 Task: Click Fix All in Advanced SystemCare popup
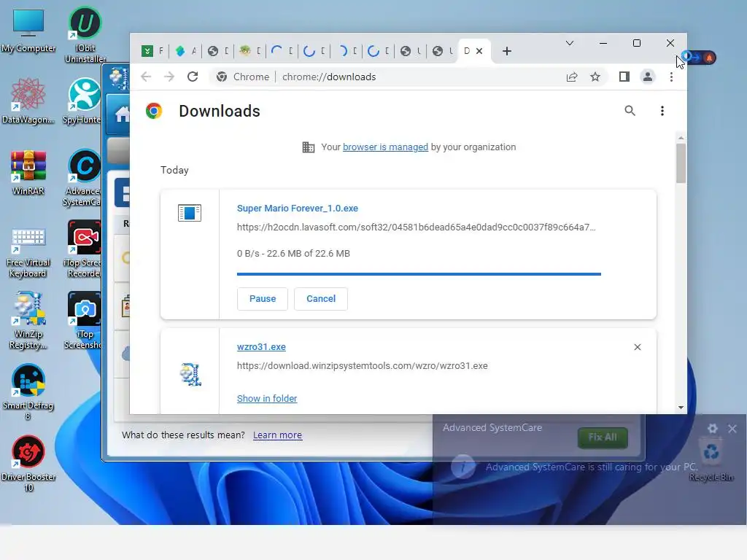tap(602, 437)
